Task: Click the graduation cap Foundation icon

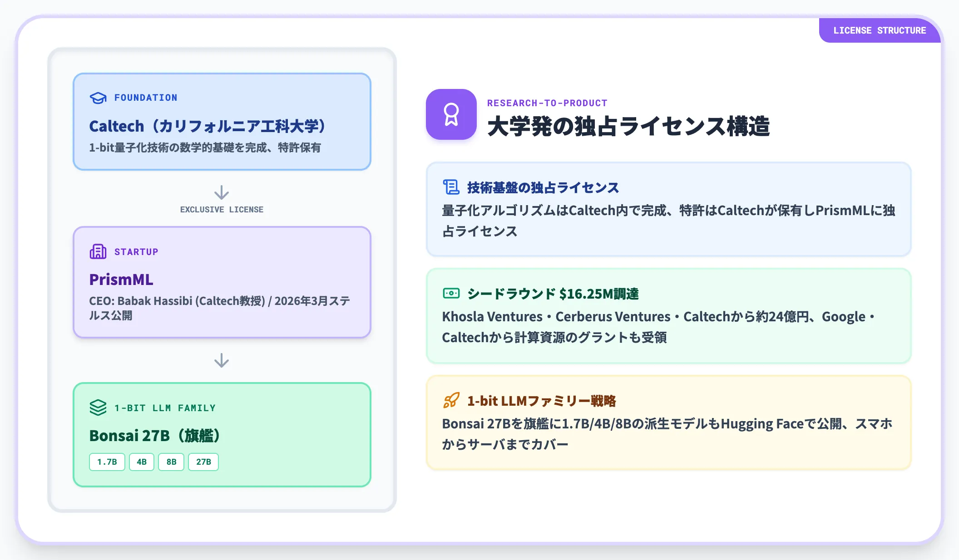Action: coord(98,98)
